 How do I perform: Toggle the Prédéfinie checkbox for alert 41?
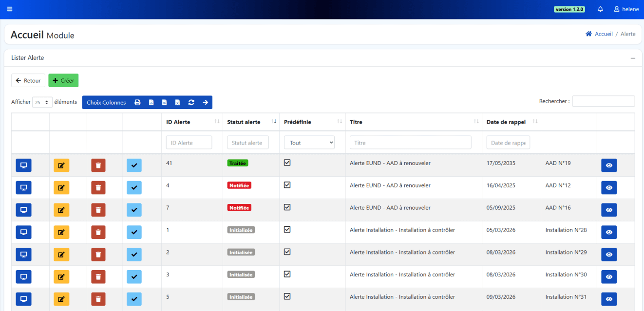pos(287,163)
